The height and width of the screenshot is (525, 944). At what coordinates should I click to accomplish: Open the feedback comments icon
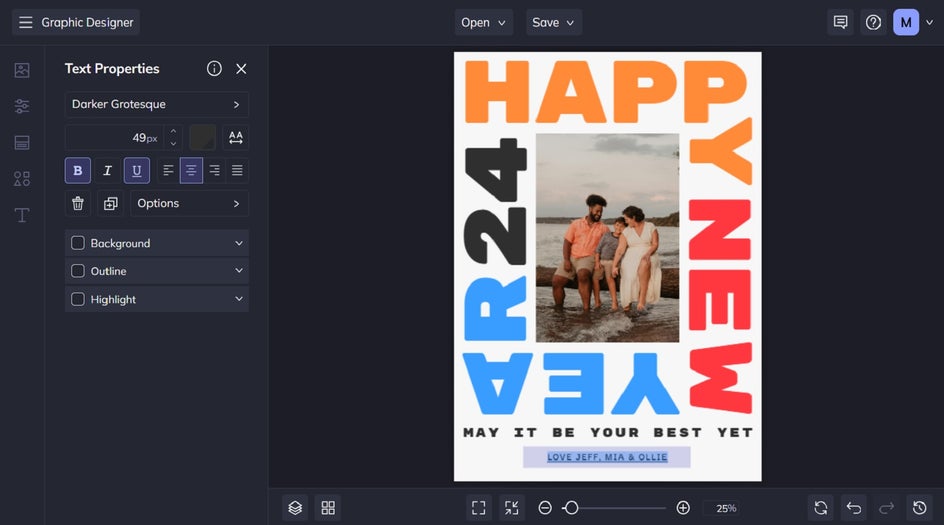point(840,22)
